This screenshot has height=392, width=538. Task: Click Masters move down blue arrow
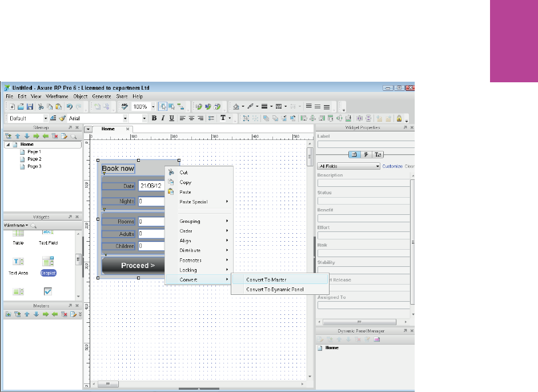click(36, 314)
